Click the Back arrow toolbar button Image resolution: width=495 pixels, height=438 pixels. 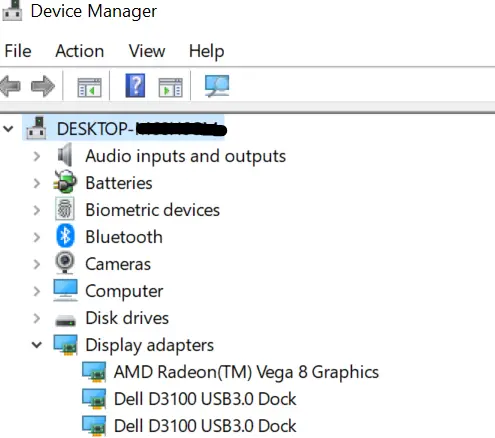click(x=10, y=86)
